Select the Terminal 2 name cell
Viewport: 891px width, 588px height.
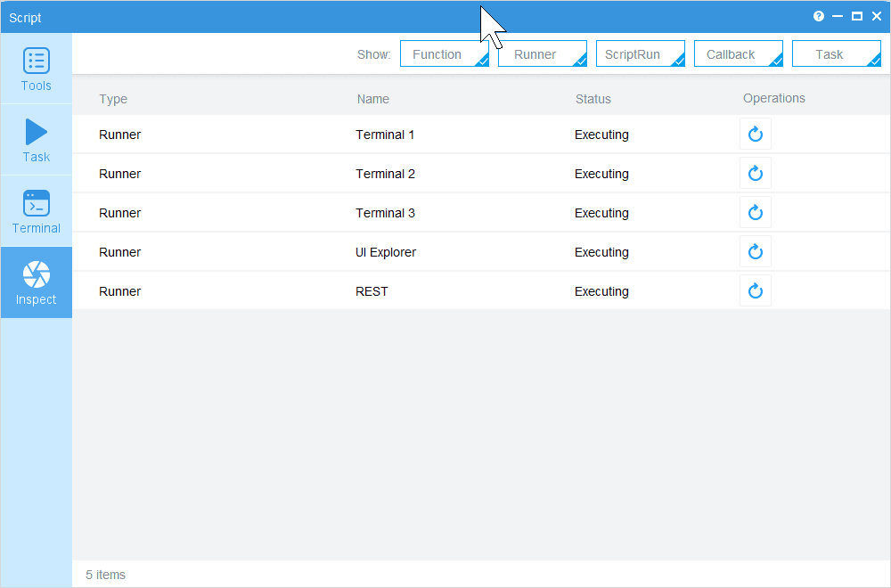coord(385,174)
